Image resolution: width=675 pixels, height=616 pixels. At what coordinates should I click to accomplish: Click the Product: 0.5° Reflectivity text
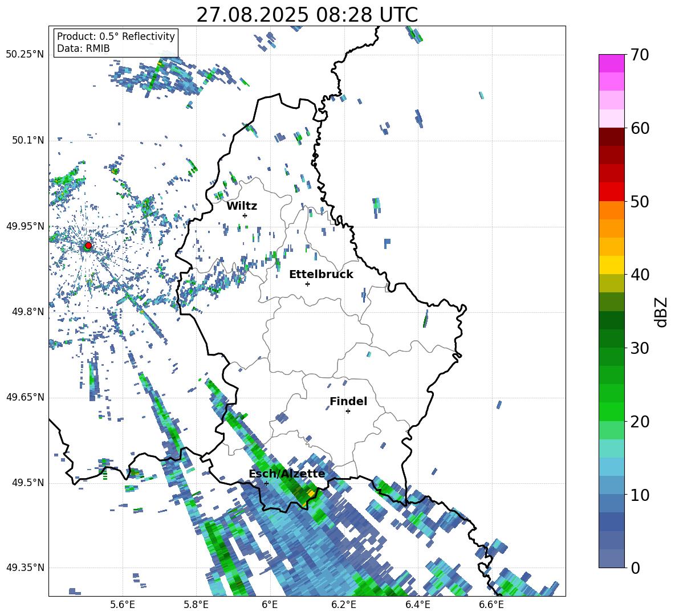pyautogui.click(x=116, y=36)
